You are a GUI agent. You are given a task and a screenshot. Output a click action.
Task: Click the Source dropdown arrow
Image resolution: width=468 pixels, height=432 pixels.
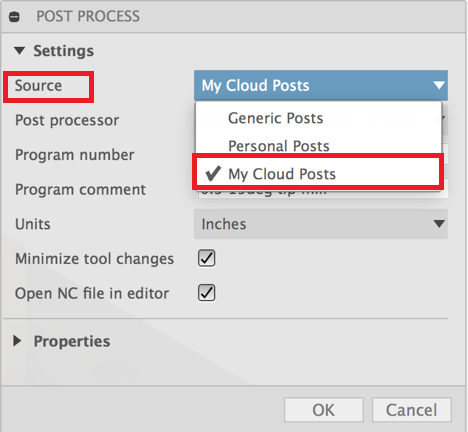[x=439, y=86]
